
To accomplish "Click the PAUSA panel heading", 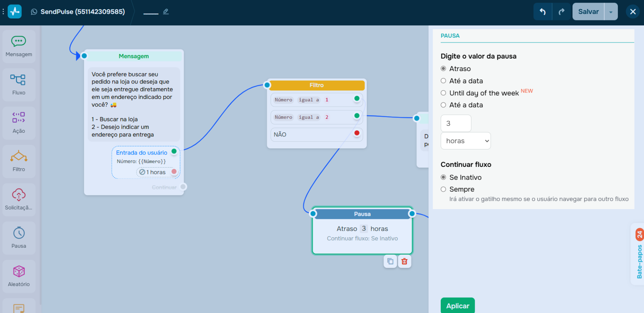I will pos(450,36).
